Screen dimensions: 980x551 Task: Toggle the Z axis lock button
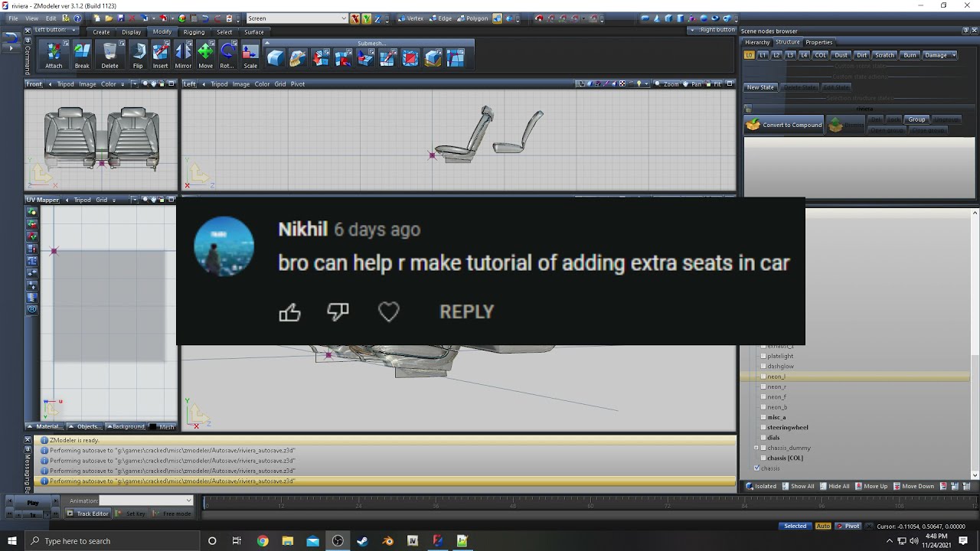click(378, 18)
